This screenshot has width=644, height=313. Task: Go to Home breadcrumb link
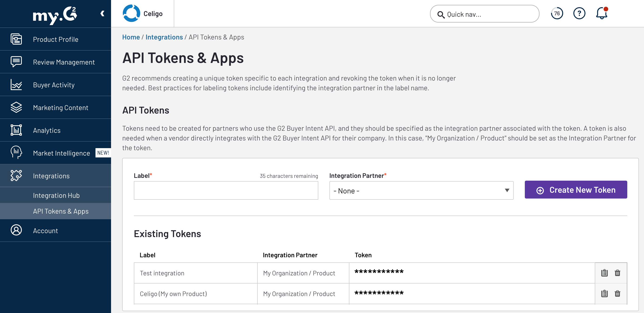pyautogui.click(x=131, y=37)
